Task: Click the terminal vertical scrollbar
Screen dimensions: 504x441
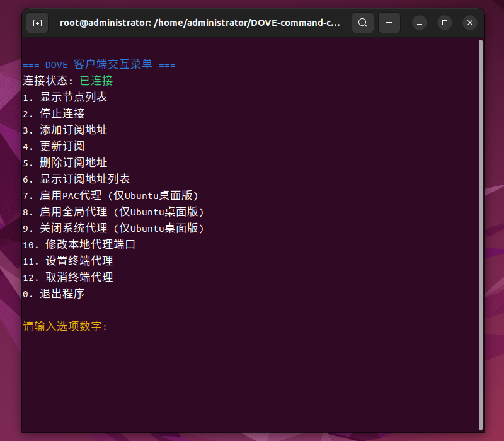Action: (x=480, y=233)
